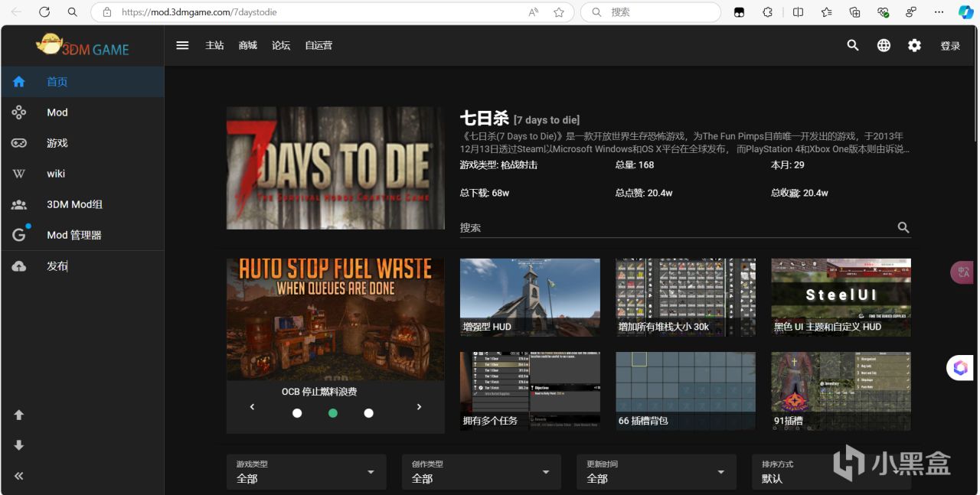Image resolution: width=980 pixels, height=495 pixels.
Task: Go to 论坛 in the top navigation
Action: click(281, 45)
